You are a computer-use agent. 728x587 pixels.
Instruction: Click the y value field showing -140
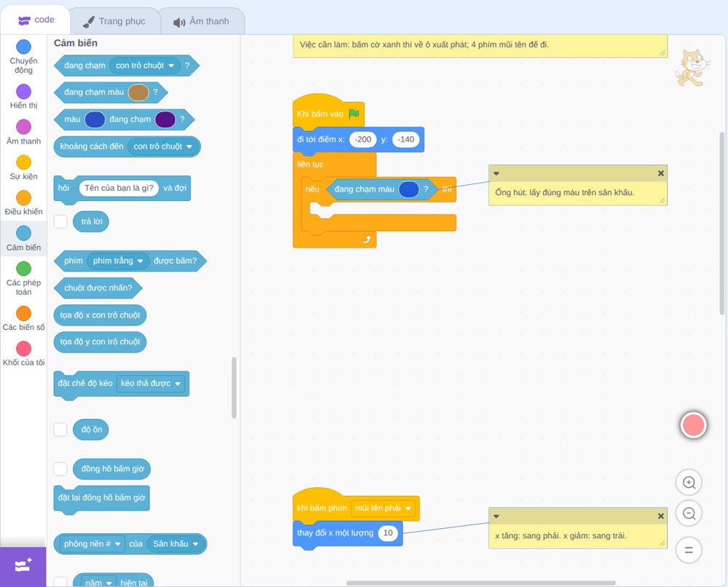(405, 139)
